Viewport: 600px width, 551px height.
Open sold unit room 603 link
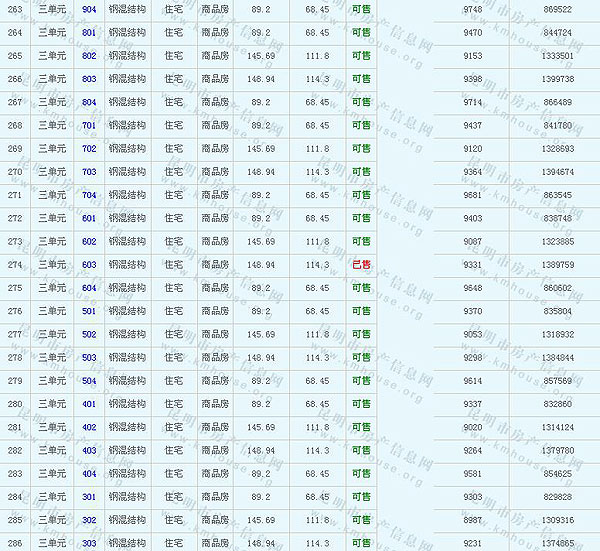pyautogui.click(x=89, y=265)
